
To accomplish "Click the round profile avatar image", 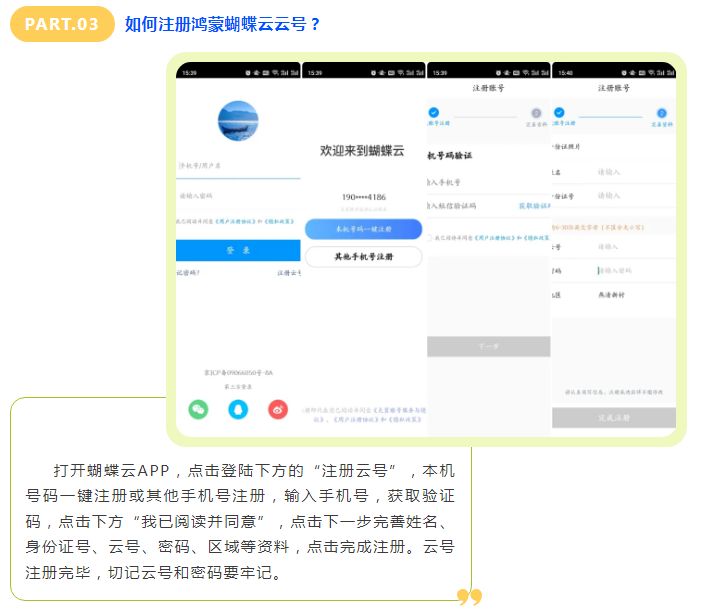I will (238, 121).
